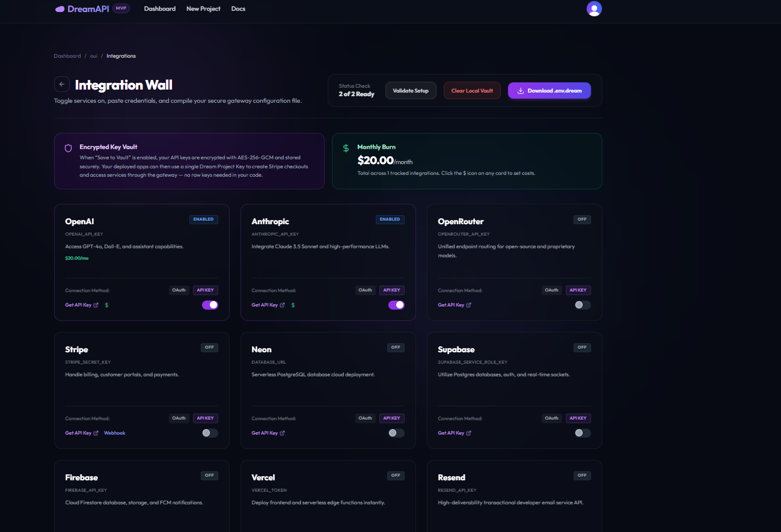
Task: Open the 'oui' breadcrumb project link
Action: point(94,56)
